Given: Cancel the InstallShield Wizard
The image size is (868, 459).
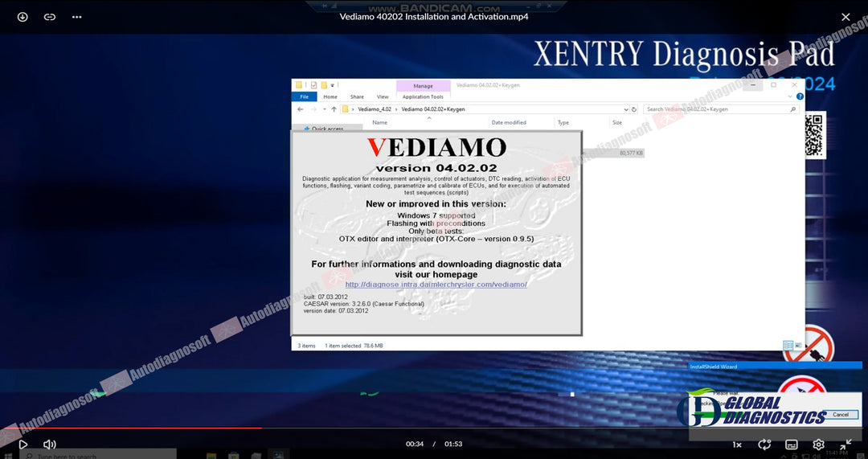Looking at the screenshot, I should click(x=841, y=414).
